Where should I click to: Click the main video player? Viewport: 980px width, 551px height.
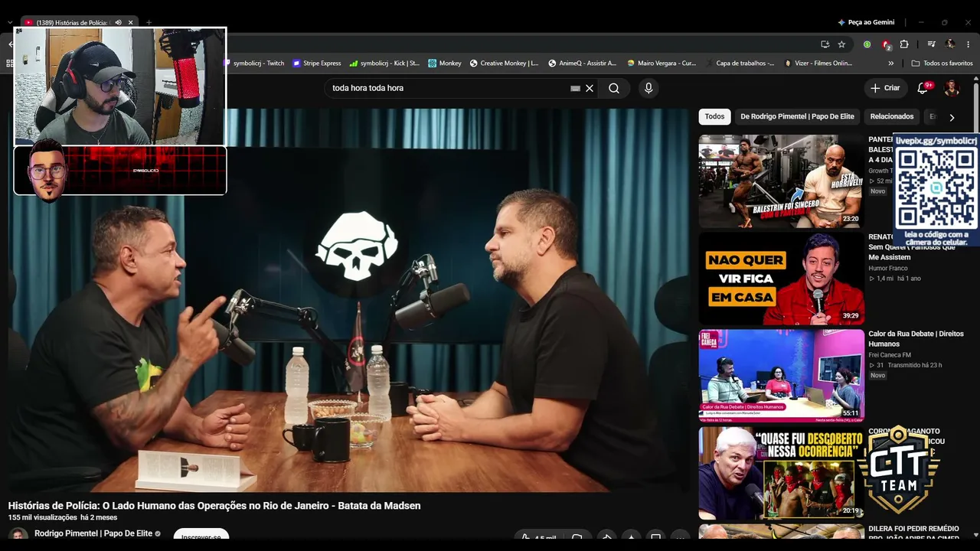pos(348,300)
